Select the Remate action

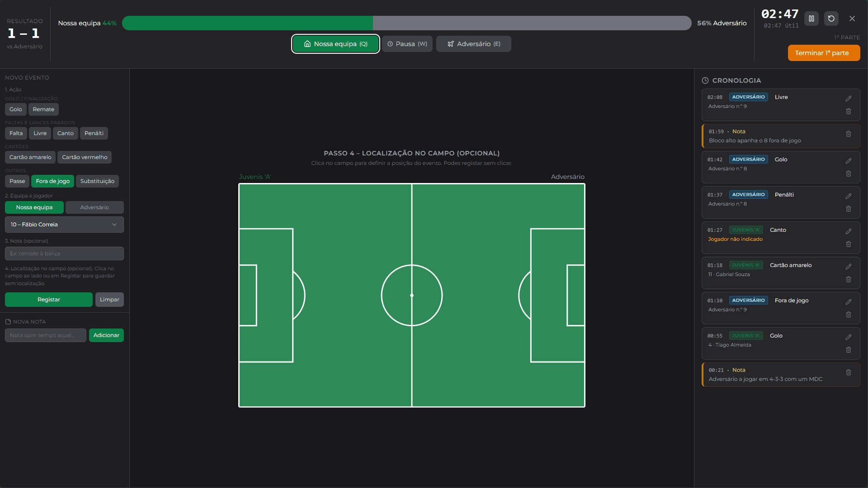[43, 109]
